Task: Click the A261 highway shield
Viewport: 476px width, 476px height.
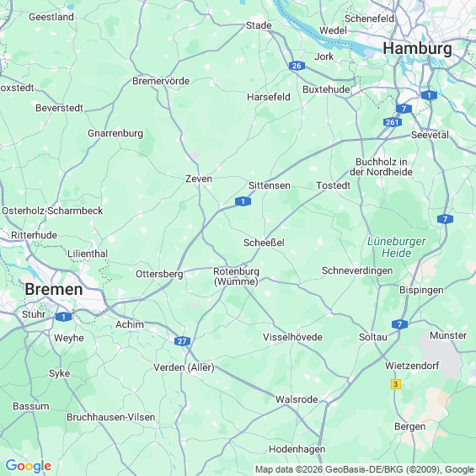Action: click(393, 122)
